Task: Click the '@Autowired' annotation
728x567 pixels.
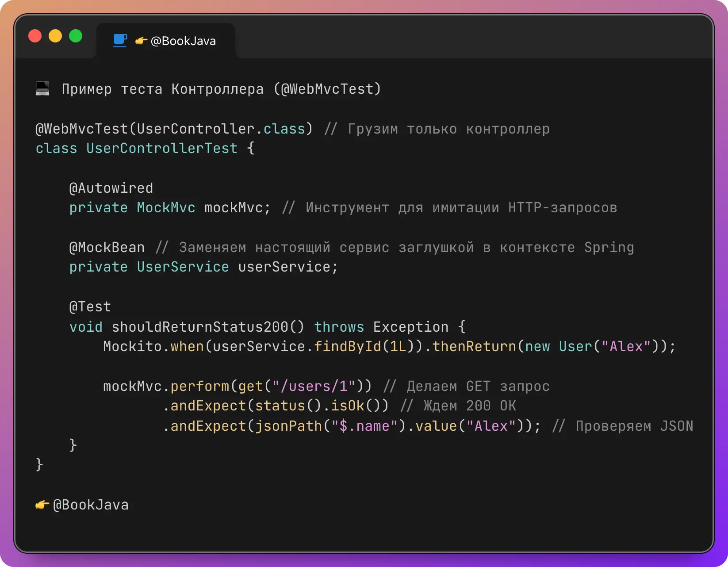Action: click(x=111, y=188)
